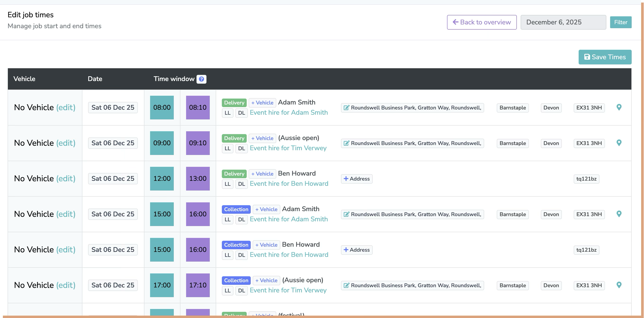This screenshot has width=644, height=318.
Task: Add vehicle to Adam Smith delivery
Action: point(262,103)
